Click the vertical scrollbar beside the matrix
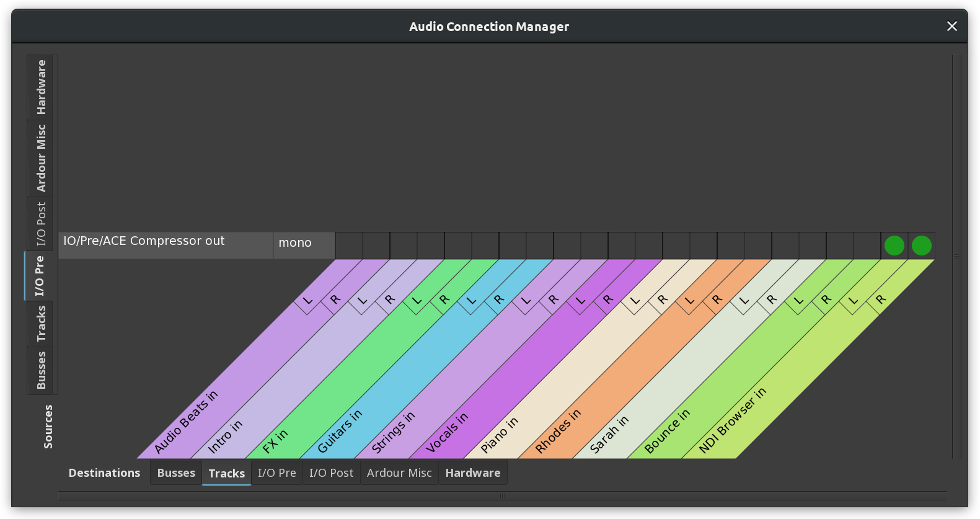 click(956, 256)
